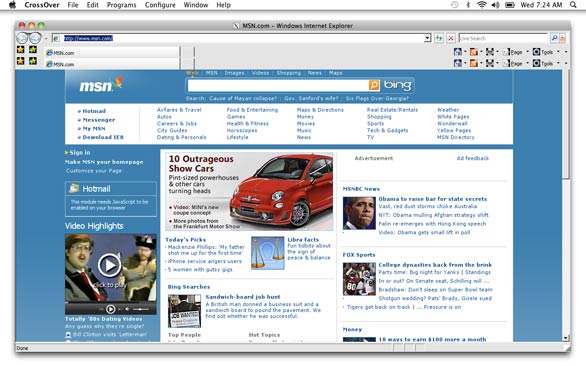The width and height of the screenshot is (586, 366).
Task: Switch to the Images search tab on MSN
Action: [x=234, y=73]
